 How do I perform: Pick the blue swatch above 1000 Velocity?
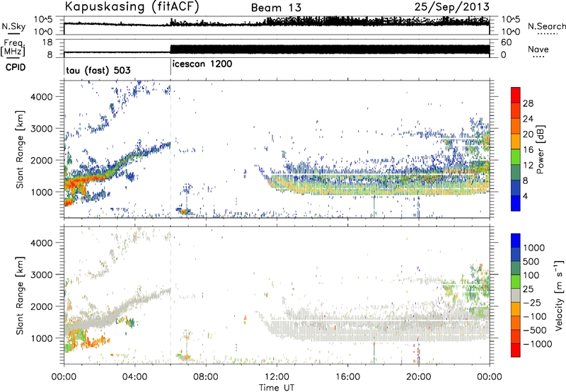pyautogui.click(x=516, y=241)
